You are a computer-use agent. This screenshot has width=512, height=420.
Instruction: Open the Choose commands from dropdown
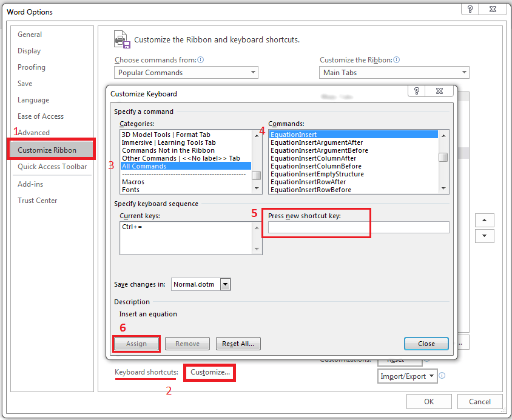coord(186,73)
